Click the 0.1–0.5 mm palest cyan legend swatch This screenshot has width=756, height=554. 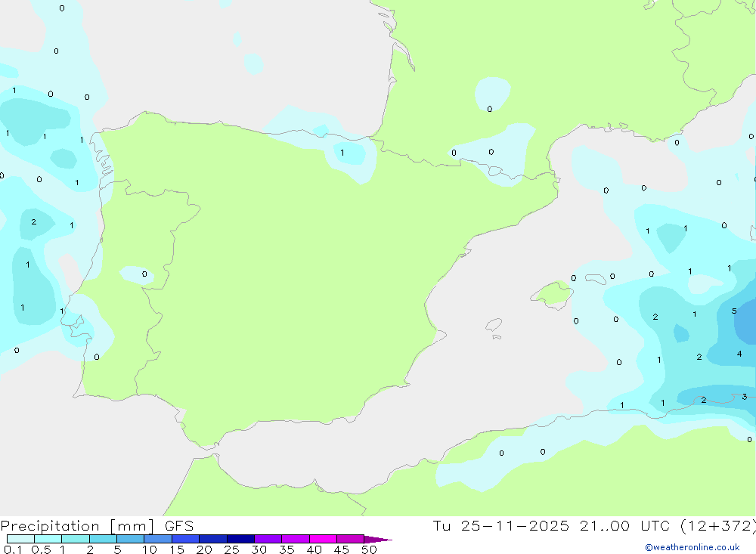tap(20, 539)
